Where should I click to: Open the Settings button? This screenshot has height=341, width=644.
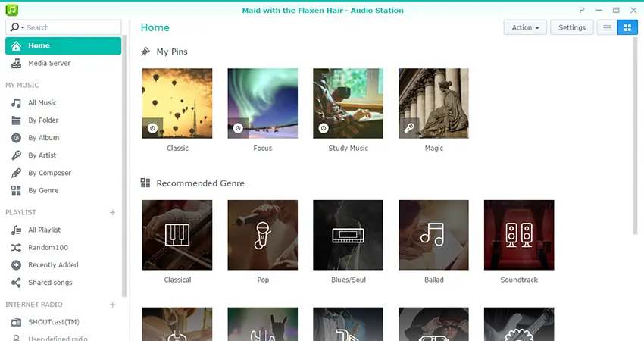572,27
